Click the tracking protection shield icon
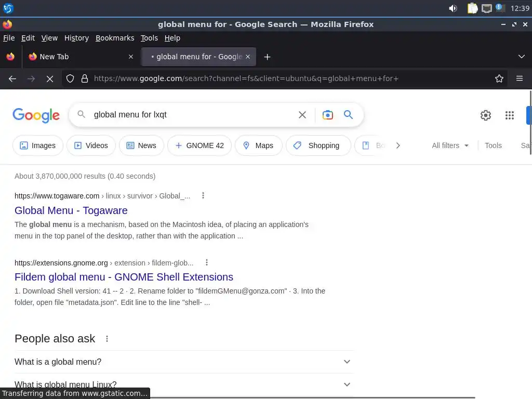This screenshot has width=532, height=399. [70, 79]
